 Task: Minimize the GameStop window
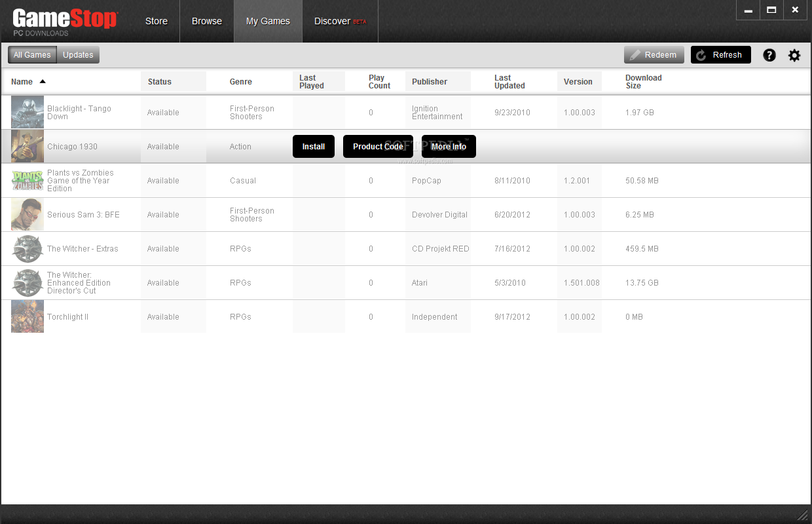(748, 10)
